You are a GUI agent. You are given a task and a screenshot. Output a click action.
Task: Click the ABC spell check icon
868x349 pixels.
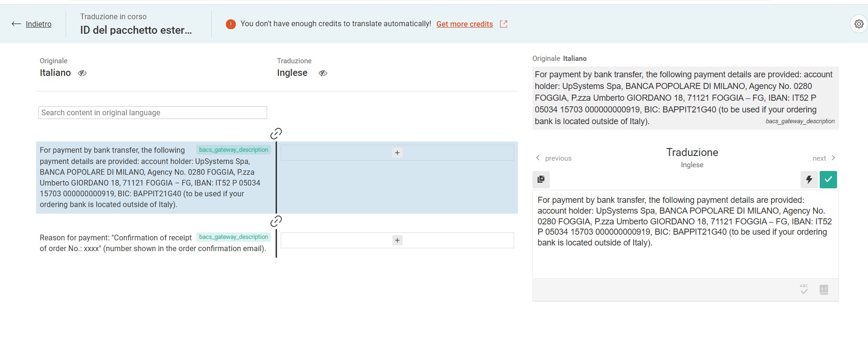coord(804,290)
